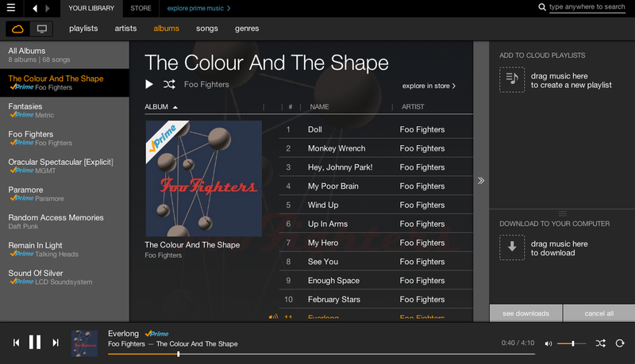
Task: Skip to next track
Action: (x=56, y=343)
